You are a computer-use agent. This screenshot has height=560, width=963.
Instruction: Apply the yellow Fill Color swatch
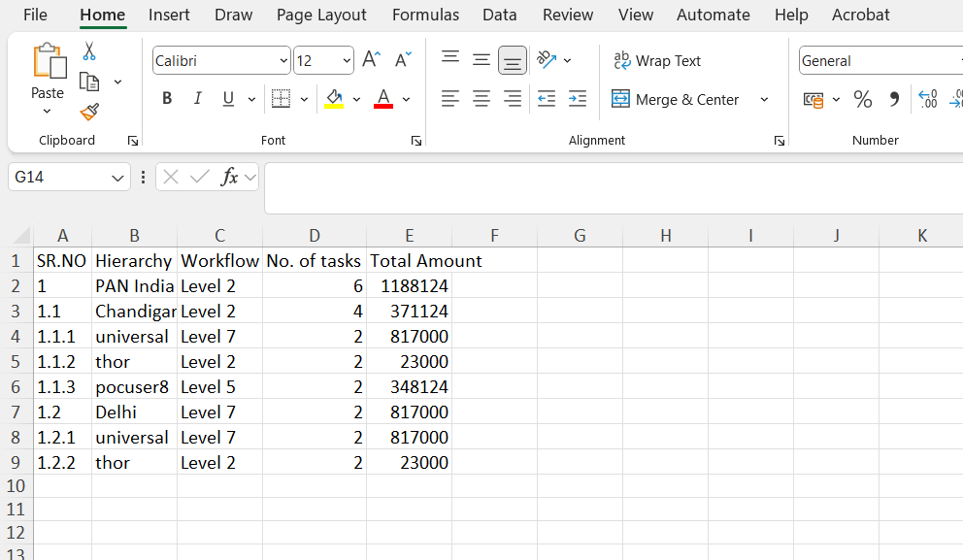pyautogui.click(x=334, y=99)
